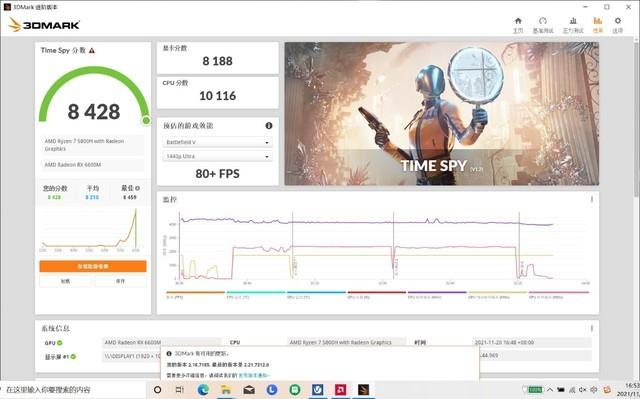Launch Microsoft Edge from the taskbar
640x399 pixels.
coord(203,390)
